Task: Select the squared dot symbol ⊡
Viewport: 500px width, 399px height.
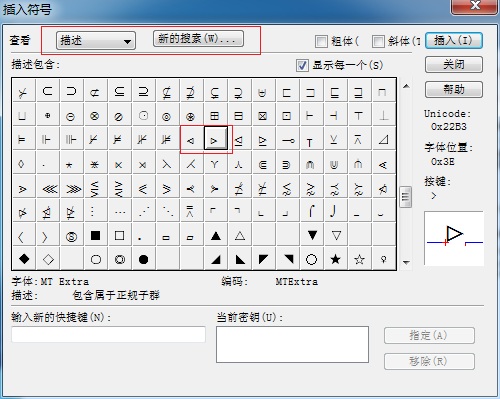Action: (288, 115)
